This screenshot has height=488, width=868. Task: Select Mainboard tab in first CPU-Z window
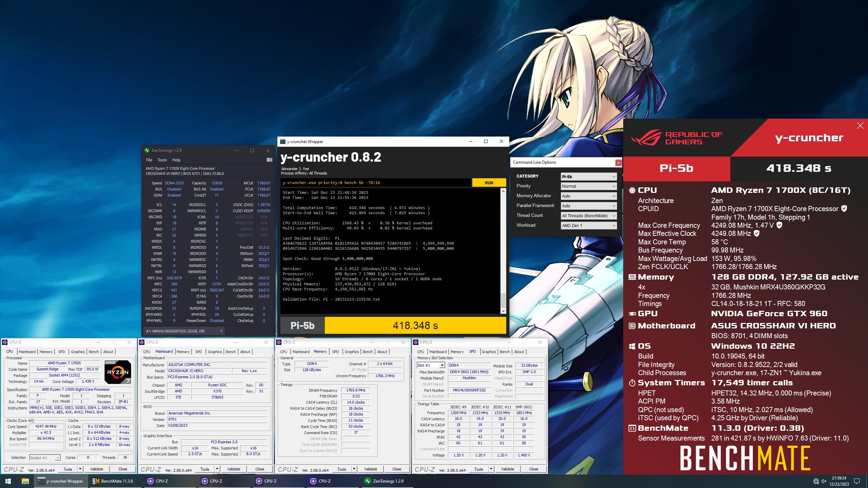point(27,352)
